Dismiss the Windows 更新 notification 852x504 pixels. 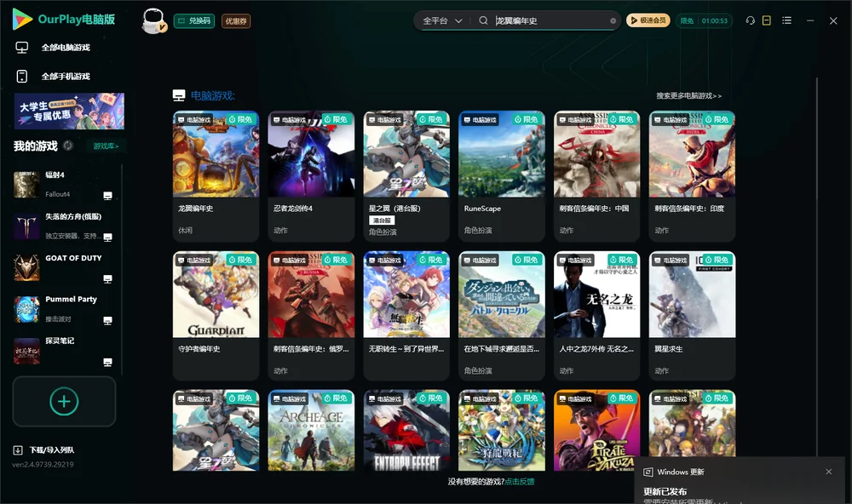point(829,472)
